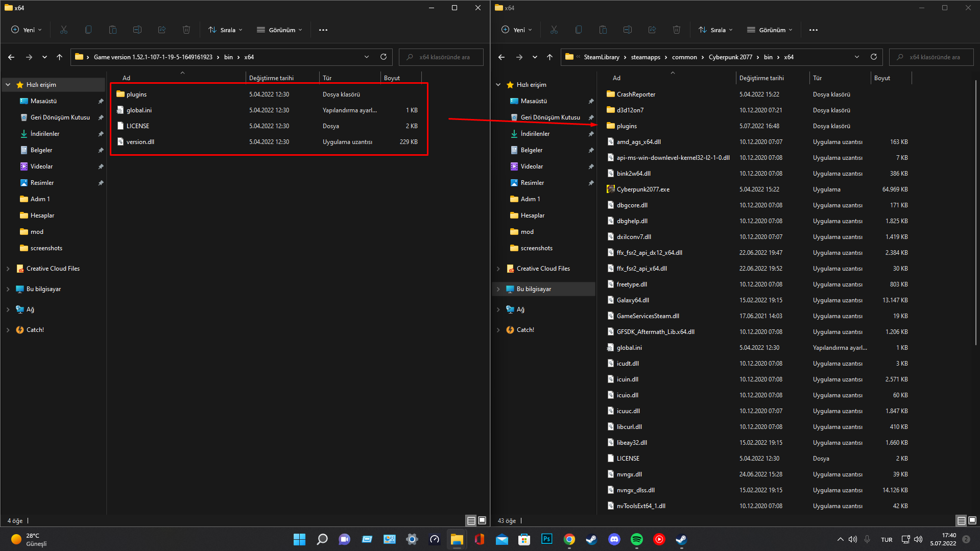Click the Game version breadcrumb in left window
This screenshot has height=551, width=980.
coord(153,57)
